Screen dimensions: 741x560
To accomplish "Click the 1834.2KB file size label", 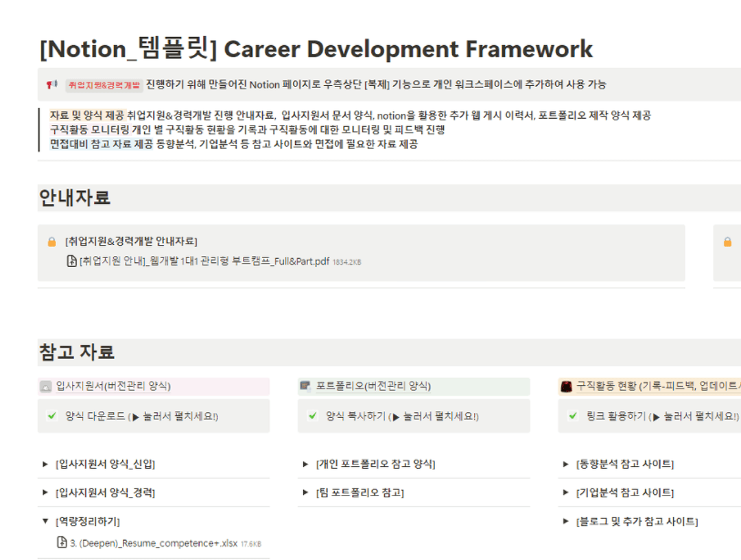I will (x=347, y=262).
